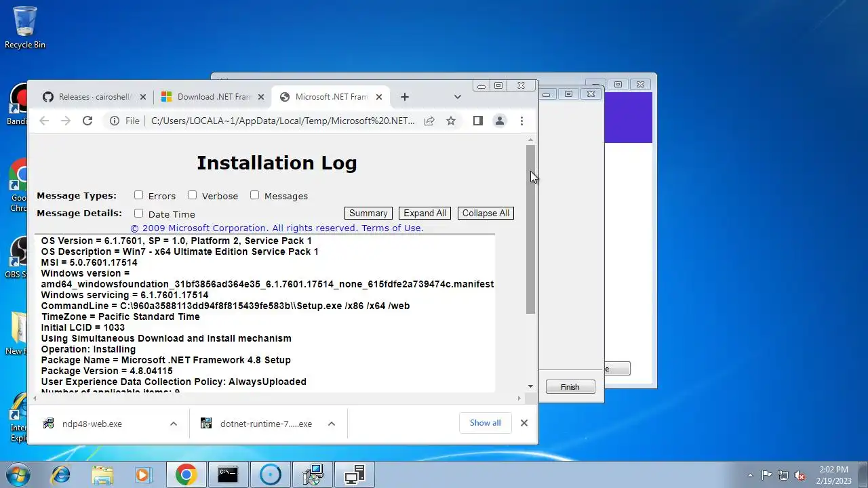Bookmark this page with the star icon
The height and width of the screenshot is (488, 868).
pyautogui.click(x=451, y=121)
